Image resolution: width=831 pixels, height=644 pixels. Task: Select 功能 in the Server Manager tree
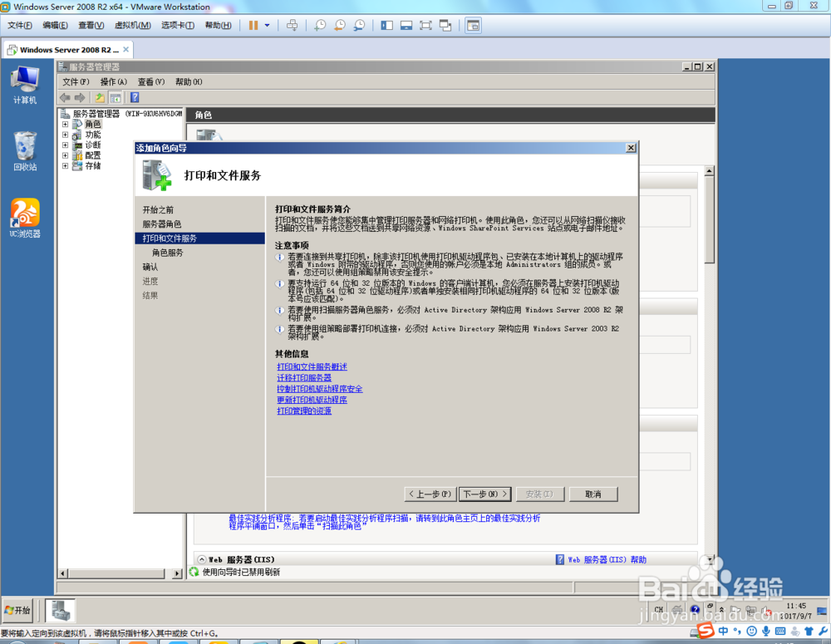click(93, 135)
